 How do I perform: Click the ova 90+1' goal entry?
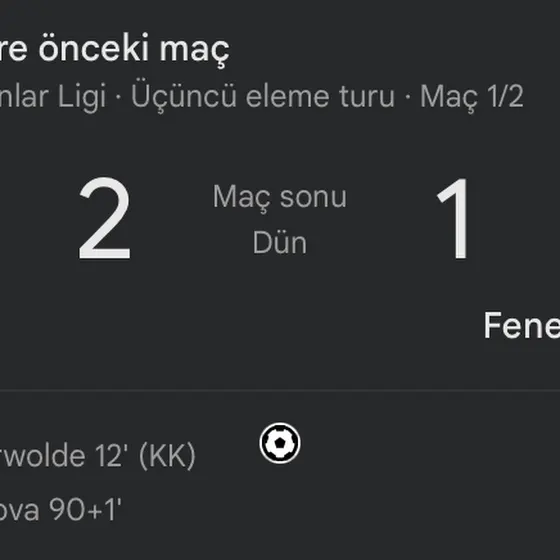(60, 509)
